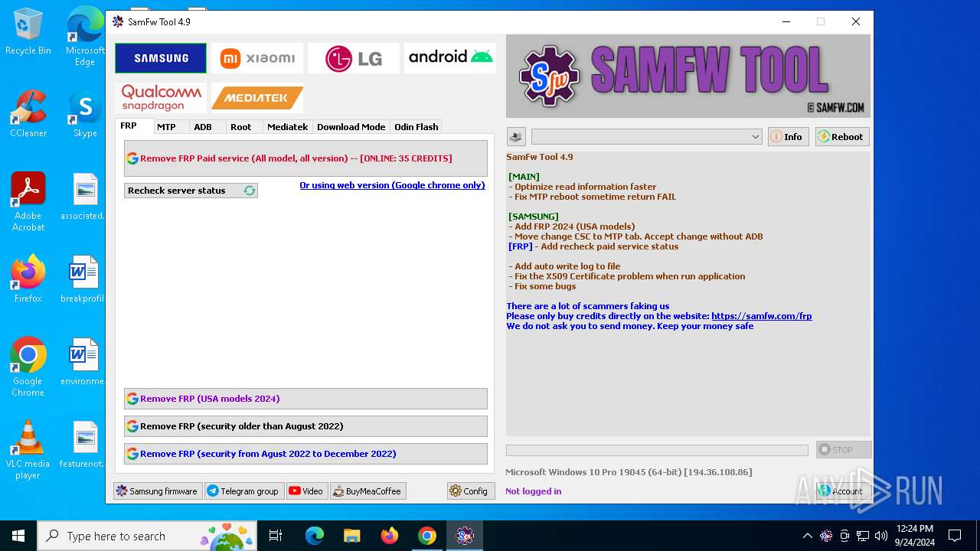The height and width of the screenshot is (551, 980).
Task: Open the volume control in system tray
Action: pyautogui.click(x=881, y=536)
